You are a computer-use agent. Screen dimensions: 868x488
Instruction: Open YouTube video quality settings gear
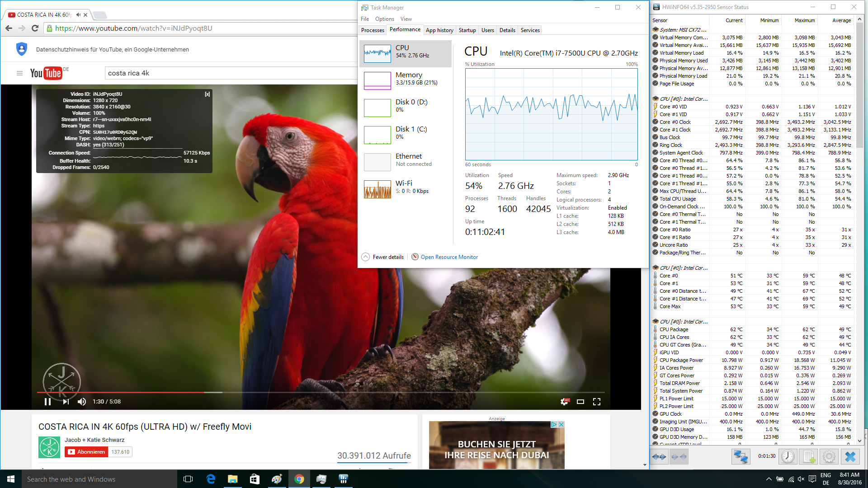[564, 402]
